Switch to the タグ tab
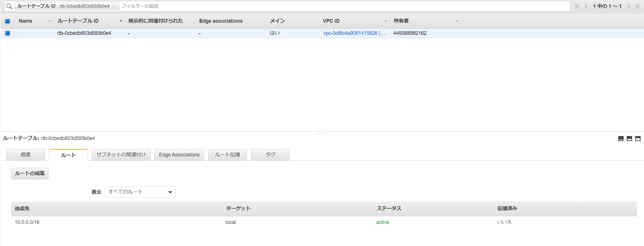This screenshot has width=644, height=246. [x=270, y=155]
